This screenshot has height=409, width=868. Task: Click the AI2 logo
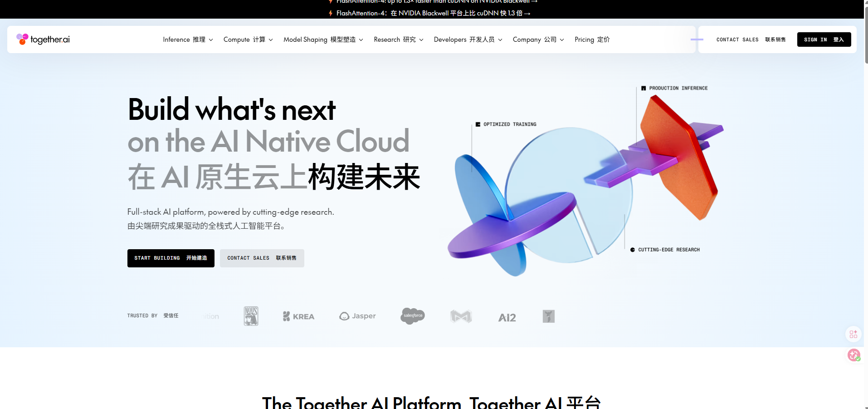click(507, 317)
